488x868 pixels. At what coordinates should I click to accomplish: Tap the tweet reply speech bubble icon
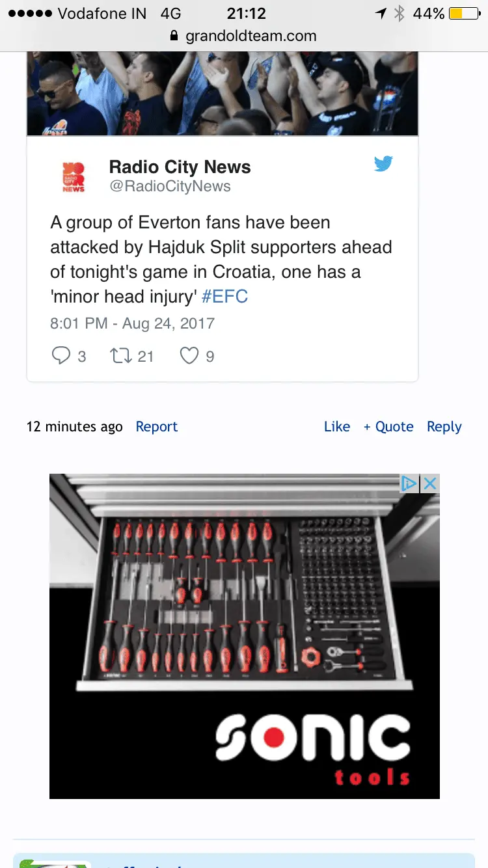pyautogui.click(x=61, y=355)
